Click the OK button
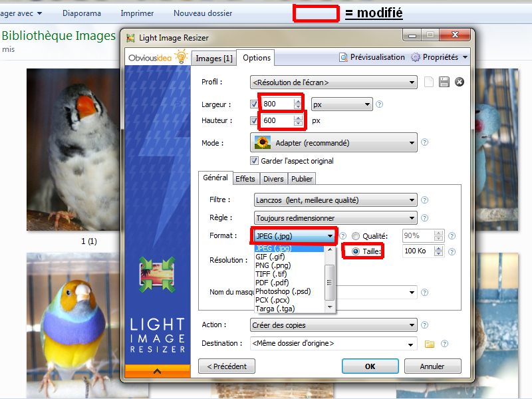This screenshot has width=532, height=399. [x=370, y=366]
